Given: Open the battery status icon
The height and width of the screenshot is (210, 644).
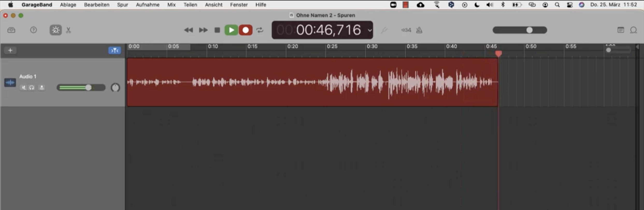Looking at the screenshot, I should pos(517,5).
